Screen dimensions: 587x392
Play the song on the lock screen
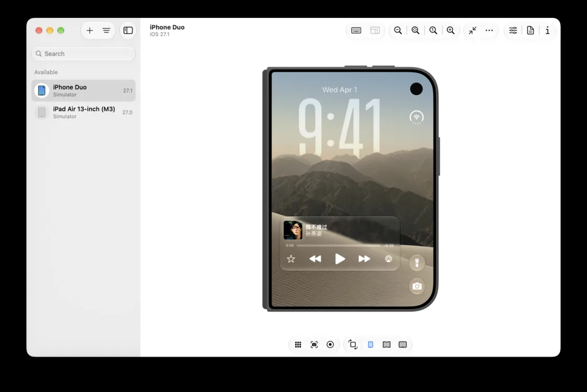[340, 259]
